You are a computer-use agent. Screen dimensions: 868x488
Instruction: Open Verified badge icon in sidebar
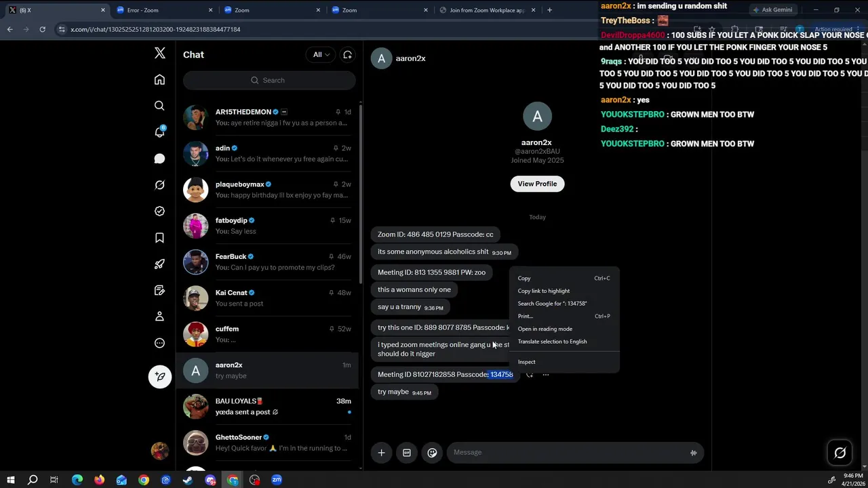(159, 211)
